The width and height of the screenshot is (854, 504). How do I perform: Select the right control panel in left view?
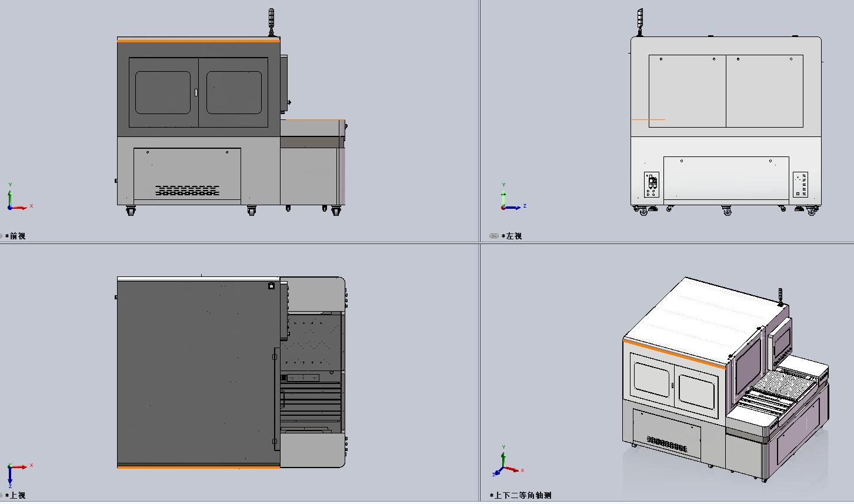click(x=800, y=185)
